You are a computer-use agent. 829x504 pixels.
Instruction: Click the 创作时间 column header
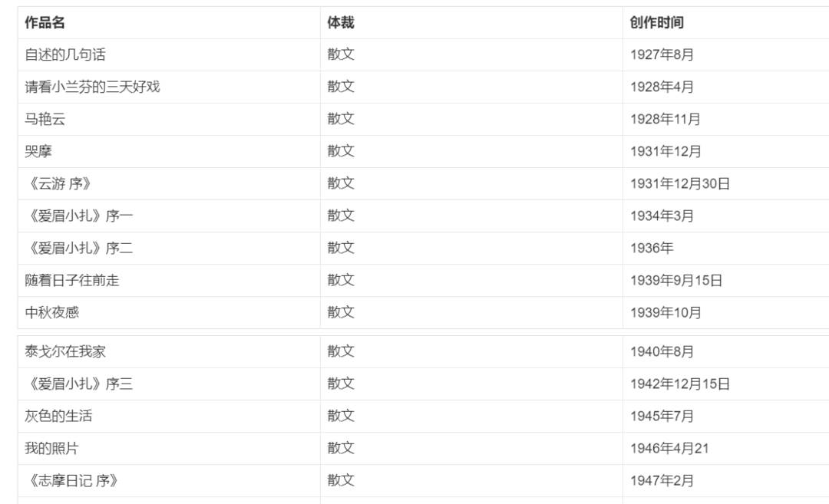(x=656, y=23)
